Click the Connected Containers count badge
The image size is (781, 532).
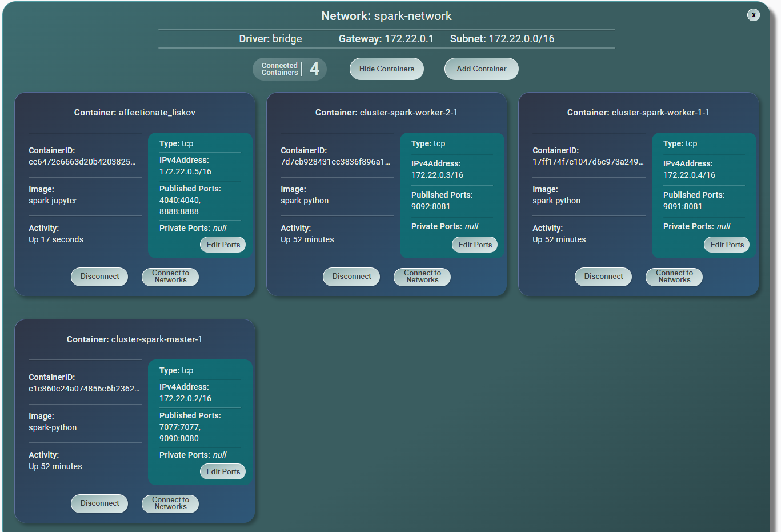click(x=289, y=69)
